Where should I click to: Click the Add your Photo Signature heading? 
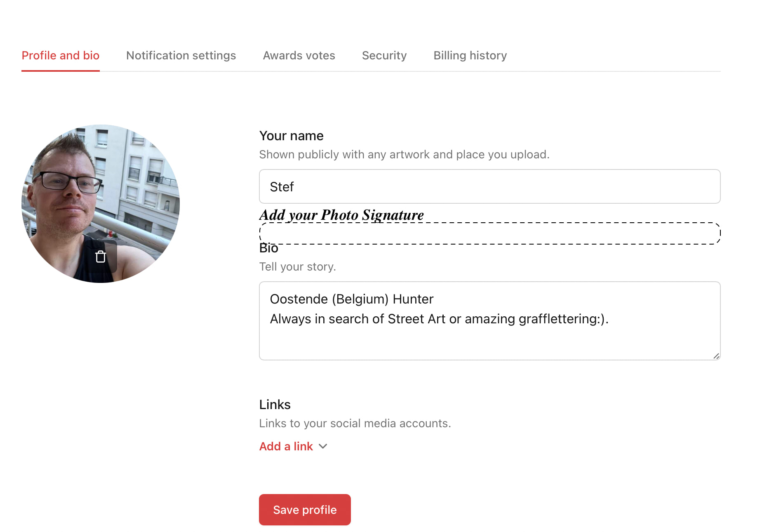pos(341,215)
